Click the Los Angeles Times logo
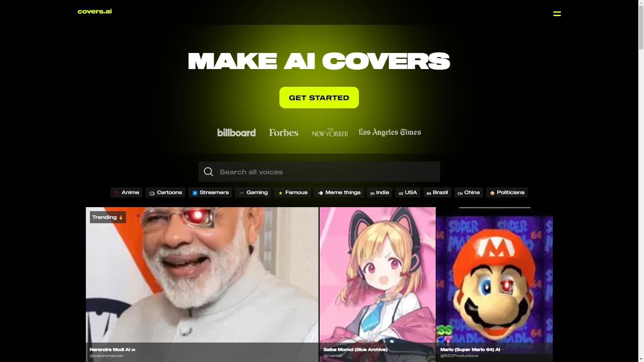Screen dimensions: 644x362 [390, 132]
